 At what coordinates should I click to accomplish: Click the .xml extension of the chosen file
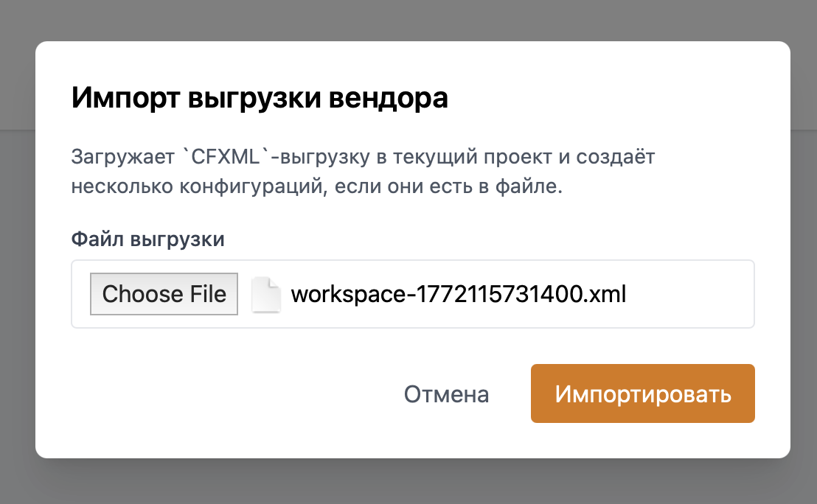pyautogui.click(x=605, y=295)
